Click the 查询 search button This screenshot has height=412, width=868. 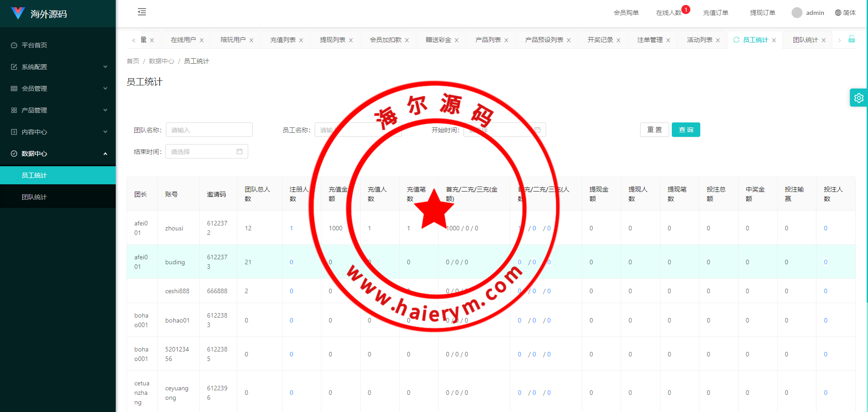[686, 130]
